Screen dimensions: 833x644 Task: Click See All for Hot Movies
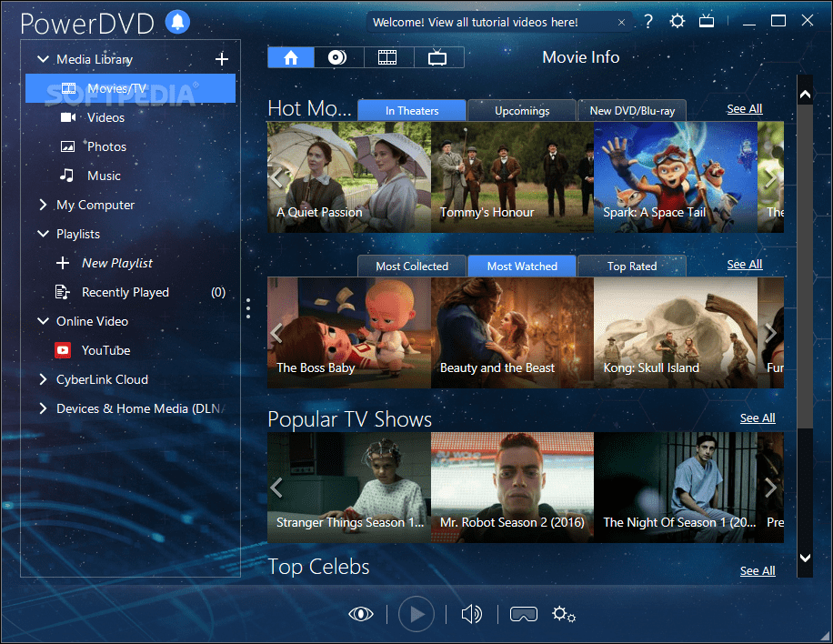pyautogui.click(x=744, y=109)
